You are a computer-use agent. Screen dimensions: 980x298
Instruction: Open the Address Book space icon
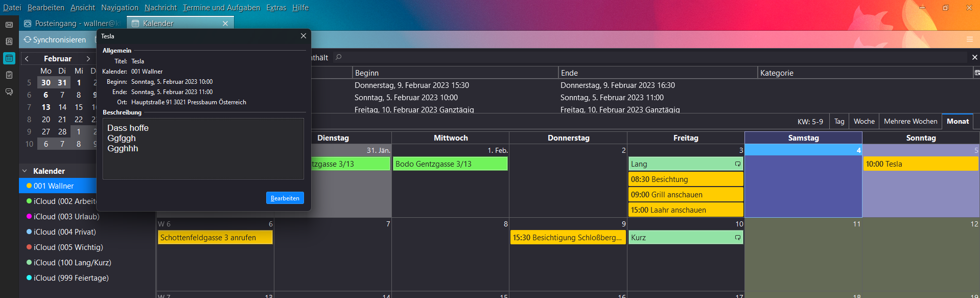9,41
